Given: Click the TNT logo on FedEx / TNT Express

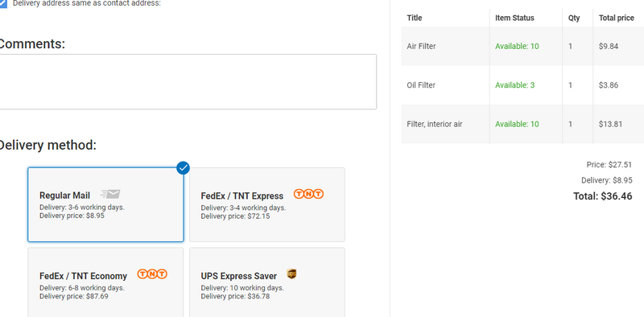Looking at the screenshot, I should click(x=308, y=194).
